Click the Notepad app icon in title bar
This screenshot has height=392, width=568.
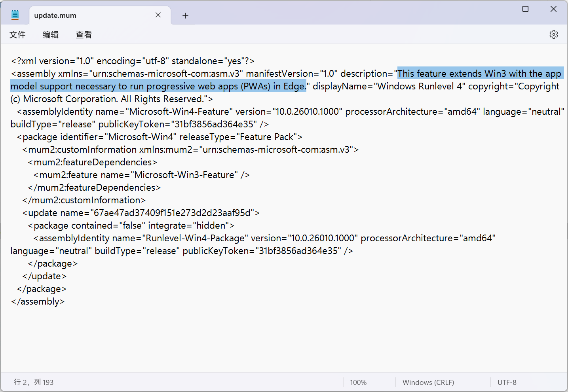point(15,15)
